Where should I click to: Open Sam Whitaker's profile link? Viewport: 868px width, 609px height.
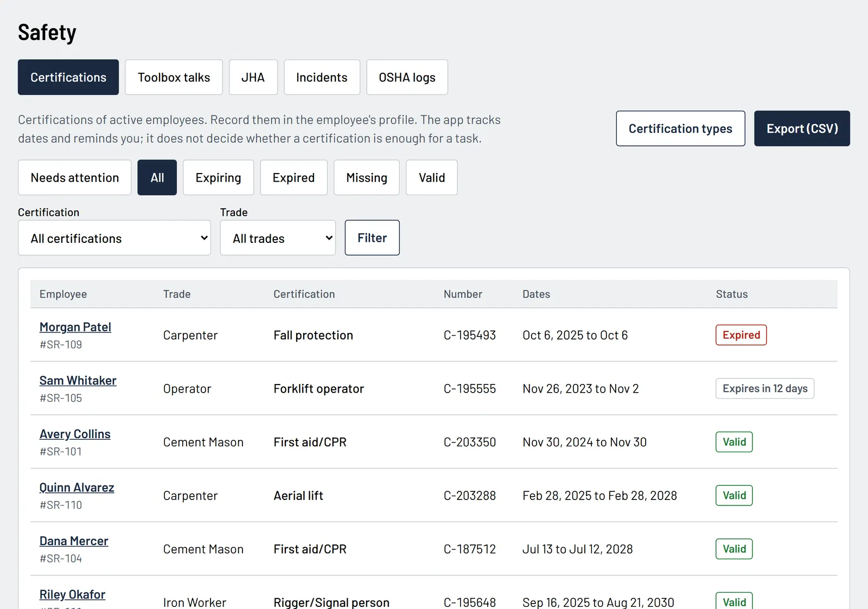coord(78,381)
